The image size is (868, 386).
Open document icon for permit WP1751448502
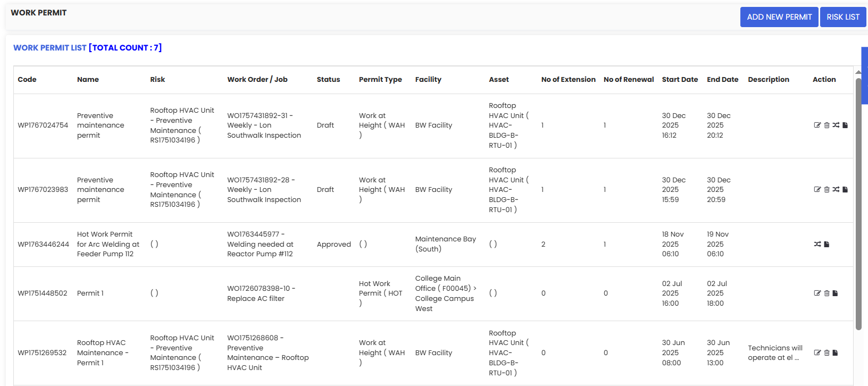coord(835,293)
